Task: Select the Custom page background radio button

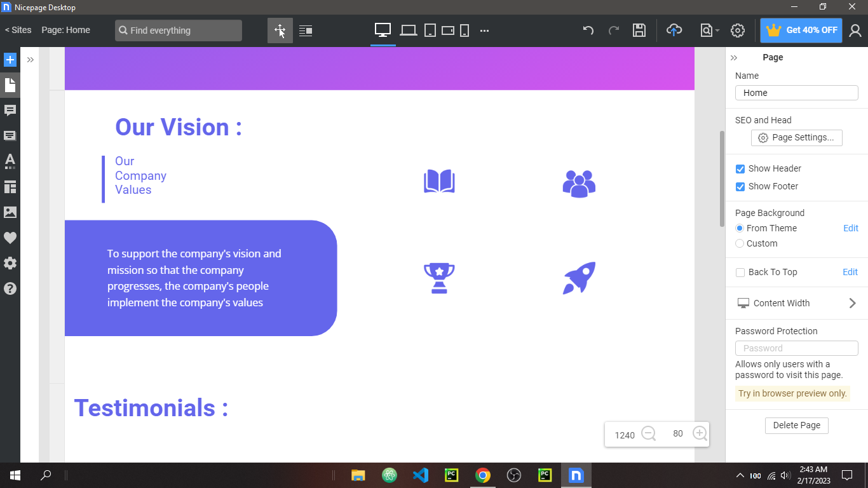Action: [739, 243]
